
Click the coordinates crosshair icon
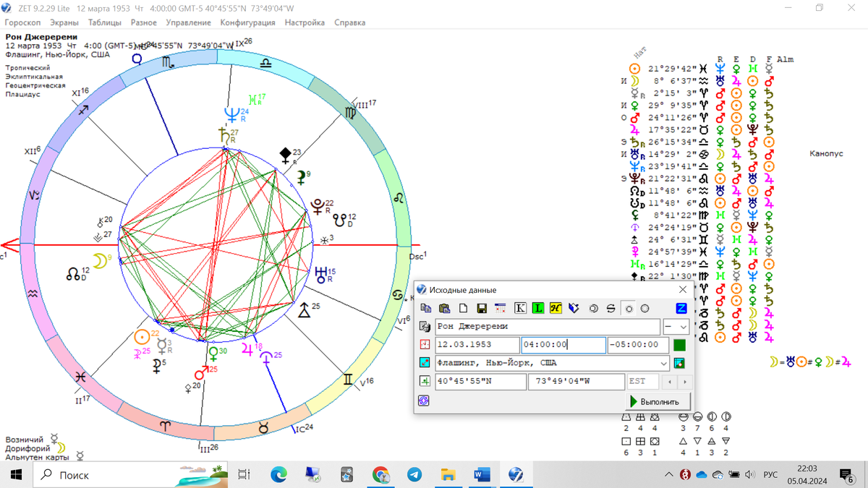pos(425,381)
